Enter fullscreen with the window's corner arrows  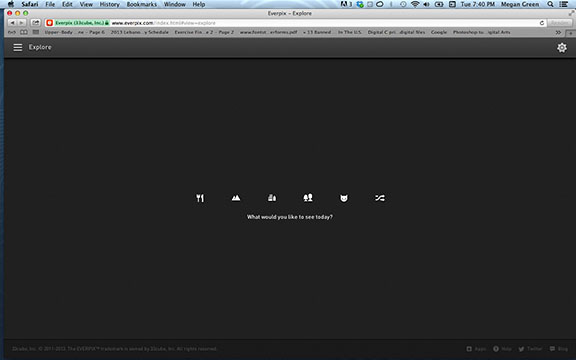pyautogui.click(x=571, y=13)
